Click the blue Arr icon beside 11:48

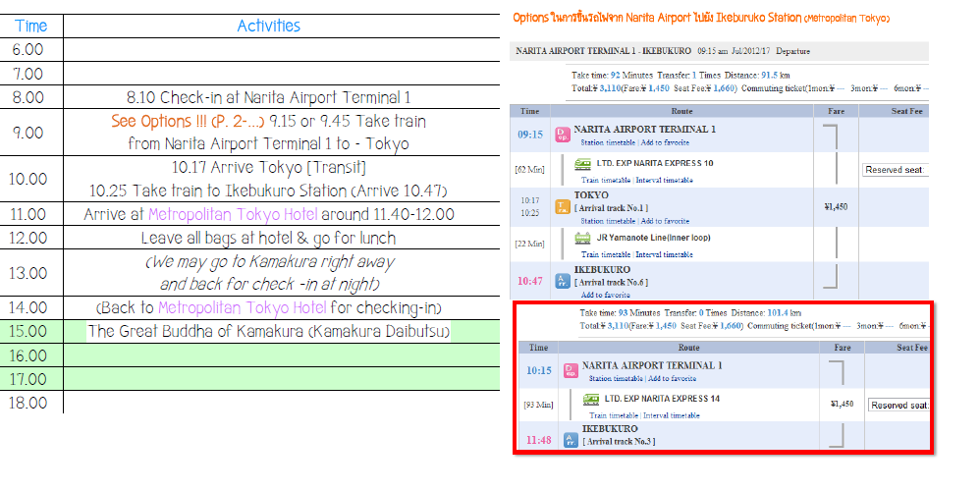point(571,440)
